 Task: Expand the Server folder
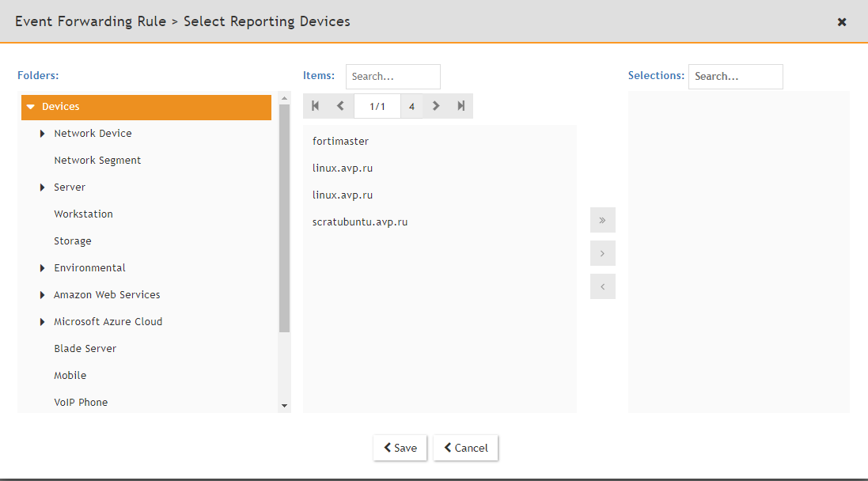pos(42,187)
